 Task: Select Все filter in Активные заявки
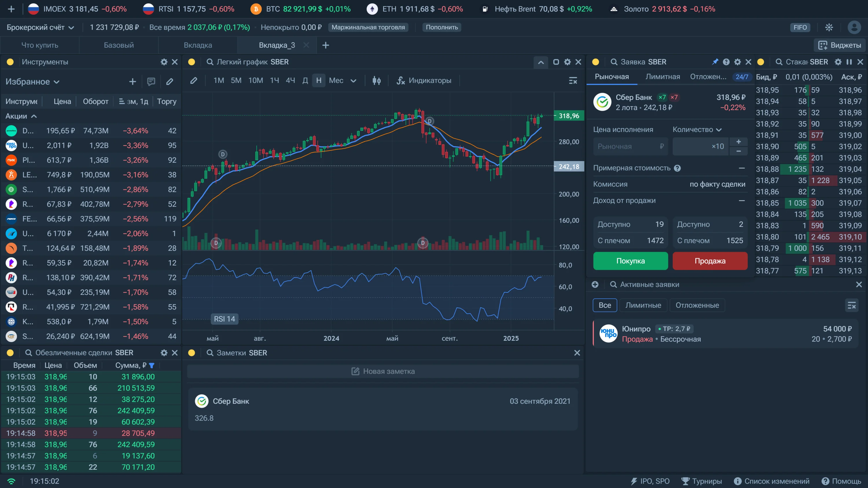click(x=605, y=305)
